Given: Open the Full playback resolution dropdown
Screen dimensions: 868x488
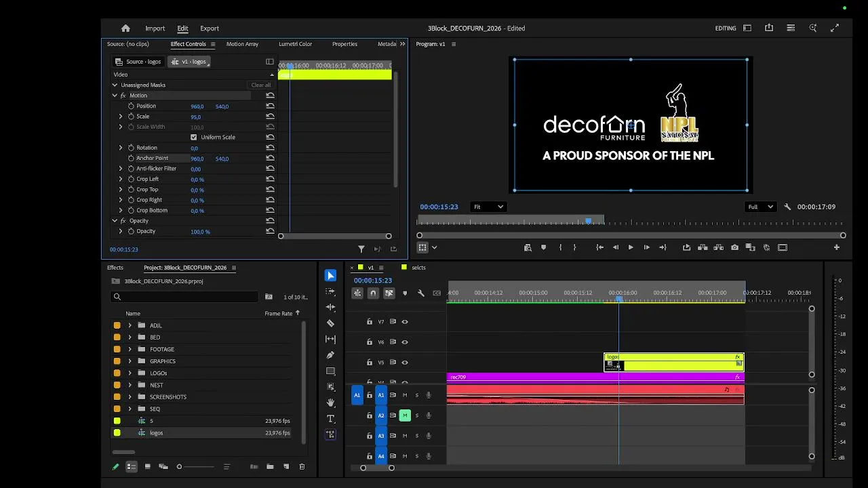Looking at the screenshot, I should 759,207.
